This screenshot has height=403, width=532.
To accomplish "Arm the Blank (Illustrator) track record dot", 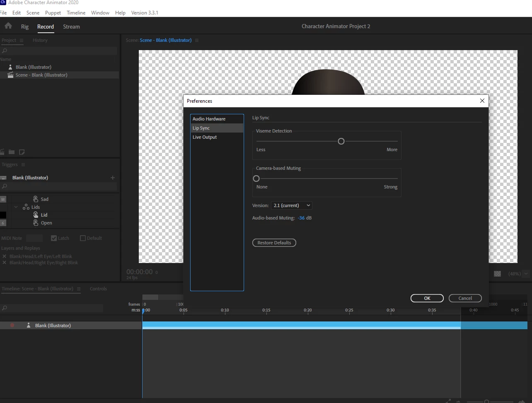I will (x=12, y=326).
